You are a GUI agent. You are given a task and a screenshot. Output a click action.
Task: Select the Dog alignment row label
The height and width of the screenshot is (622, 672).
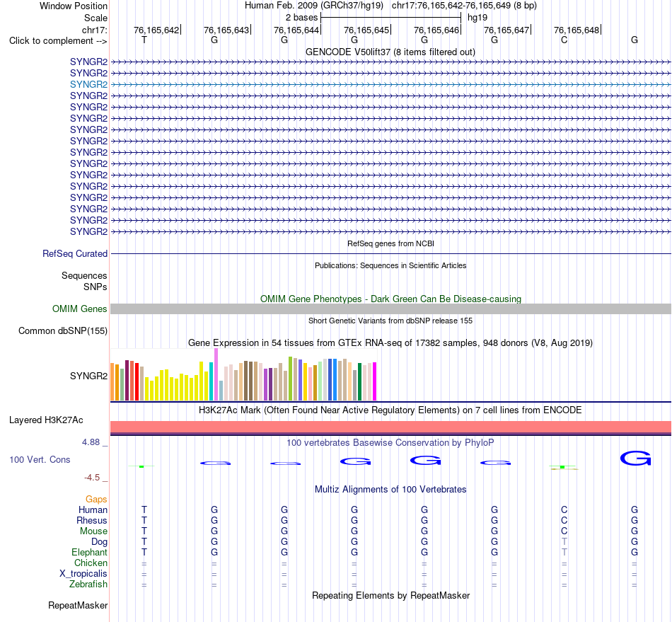[x=99, y=542]
